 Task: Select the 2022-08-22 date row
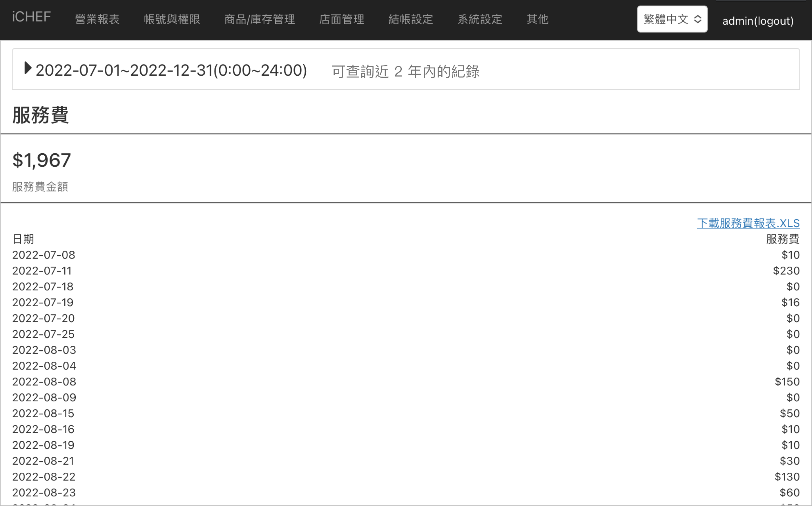(406, 476)
